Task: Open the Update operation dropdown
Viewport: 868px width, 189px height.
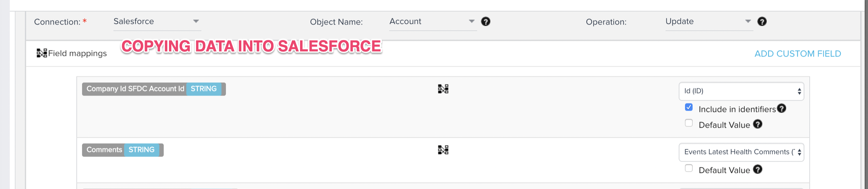Action: pyautogui.click(x=709, y=22)
